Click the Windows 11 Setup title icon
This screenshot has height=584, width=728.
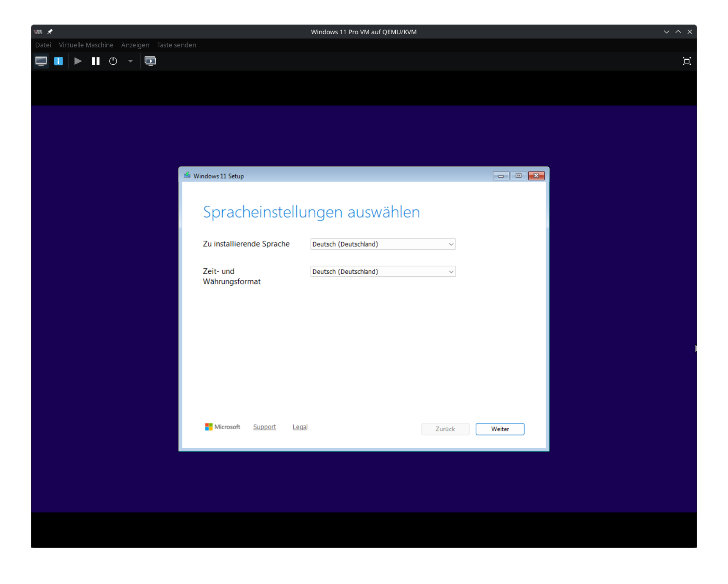tap(187, 176)
